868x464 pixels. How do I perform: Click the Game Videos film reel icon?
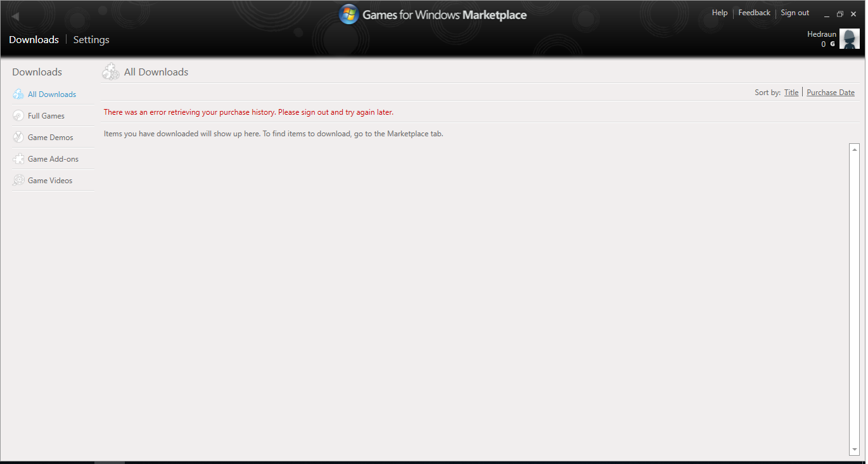tap(18, 181)
